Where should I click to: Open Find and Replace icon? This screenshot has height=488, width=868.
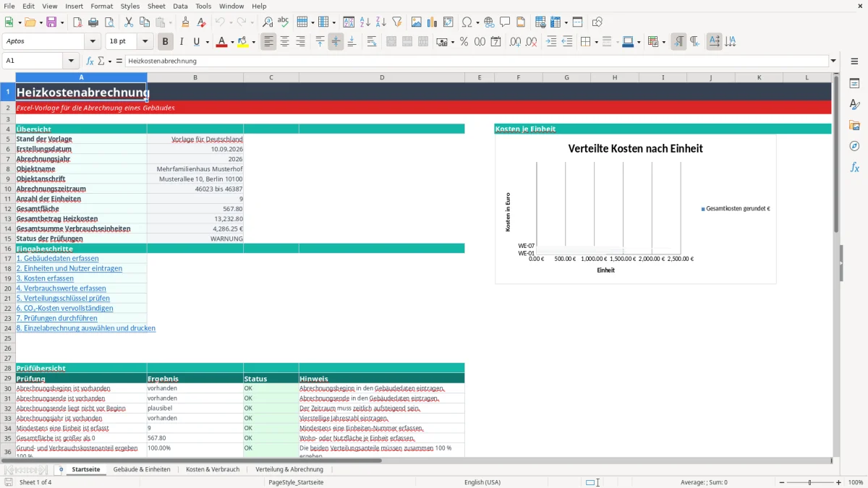(x=268, y=22)
